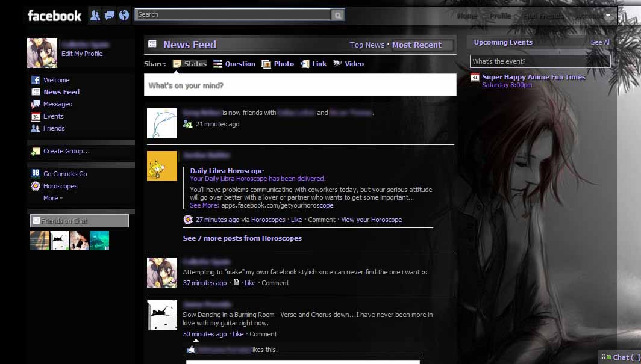Image resolution: width=641 pixels, height=364 pixels.
Task: Click privacy lock icon on 37 minutes post
Action: (236, 282)
